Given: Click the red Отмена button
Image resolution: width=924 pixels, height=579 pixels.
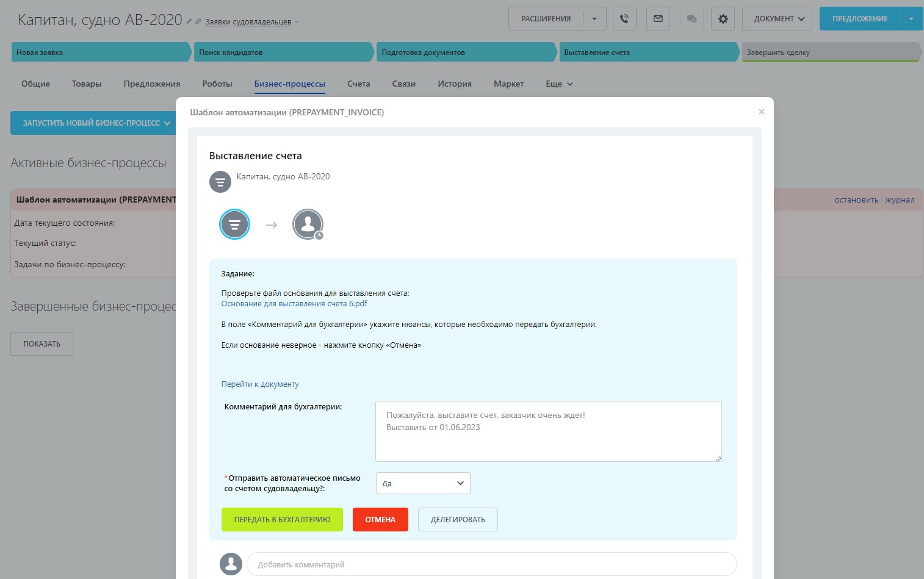Looking at the screenshot, I should tap(380, 520).
